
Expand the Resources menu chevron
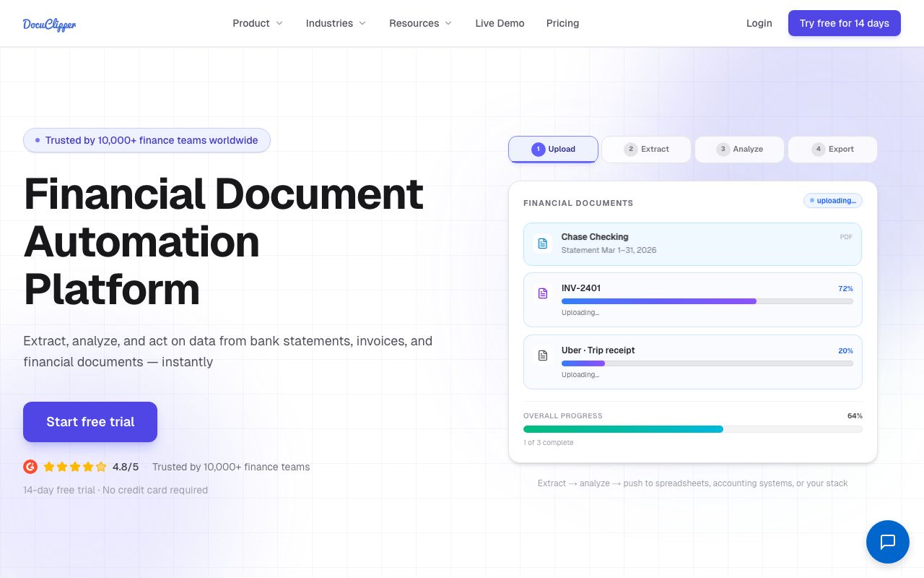[448, 24]
